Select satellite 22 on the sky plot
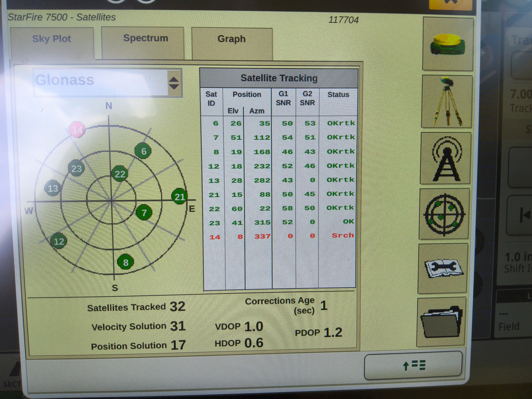532x399 pixels. click(120, 174)
